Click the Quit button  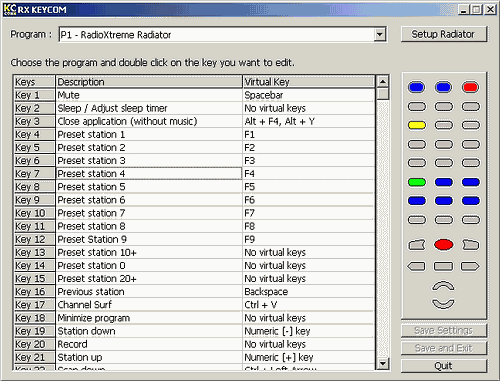point(444,366)
